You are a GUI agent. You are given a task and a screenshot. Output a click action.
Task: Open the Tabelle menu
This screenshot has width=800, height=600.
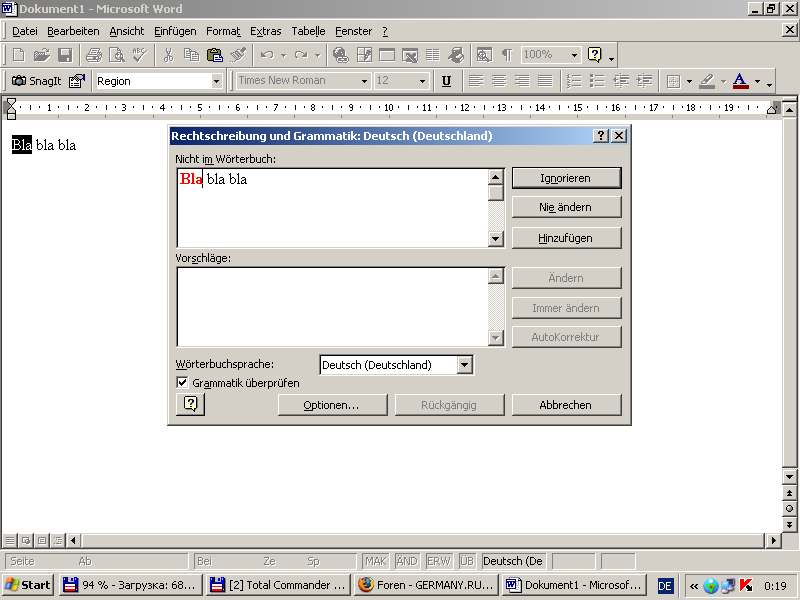[x=308, y=31]
